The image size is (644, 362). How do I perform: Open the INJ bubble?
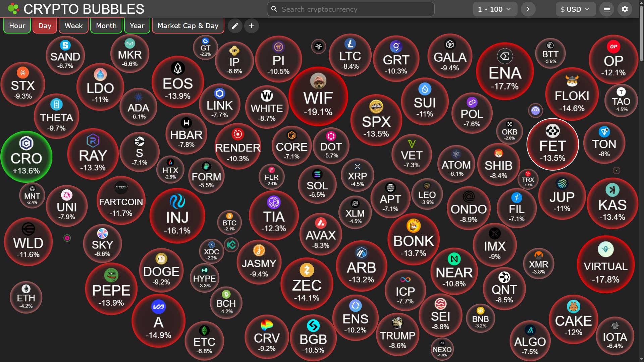pos(177,216)
